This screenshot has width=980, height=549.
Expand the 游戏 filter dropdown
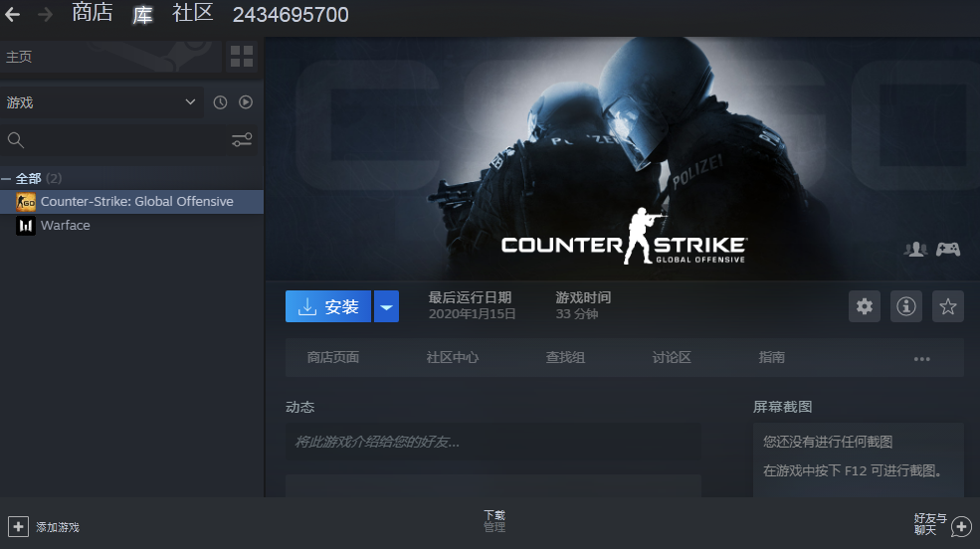(x=101, y=102)
